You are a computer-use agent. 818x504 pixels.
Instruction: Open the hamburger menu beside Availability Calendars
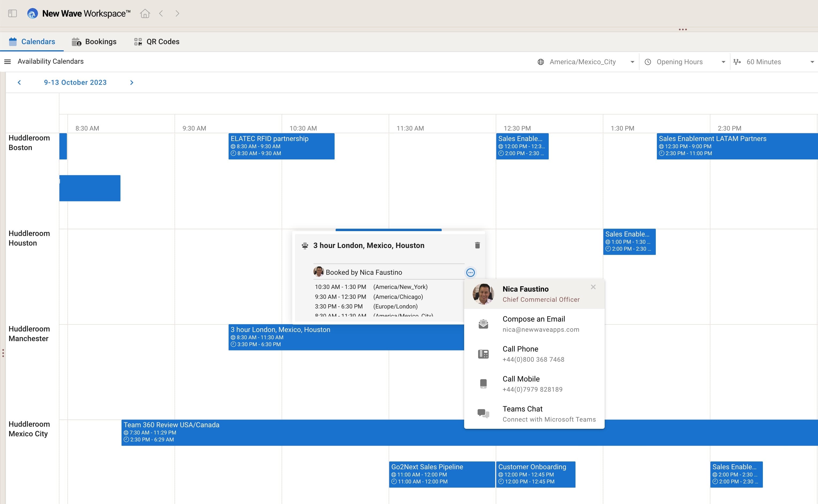pos(7,61)
